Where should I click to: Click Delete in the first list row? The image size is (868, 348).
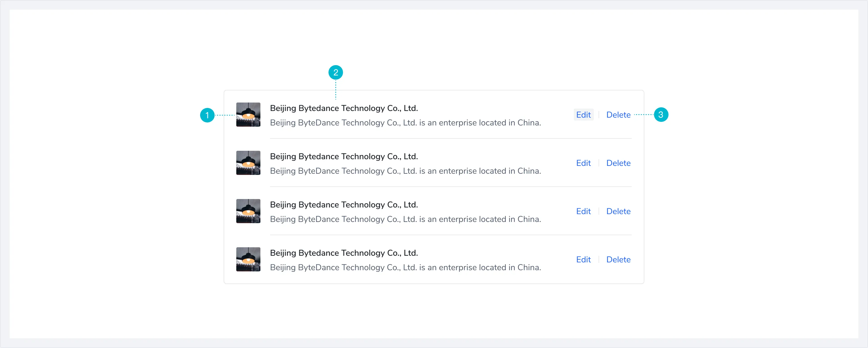(618, 115)
